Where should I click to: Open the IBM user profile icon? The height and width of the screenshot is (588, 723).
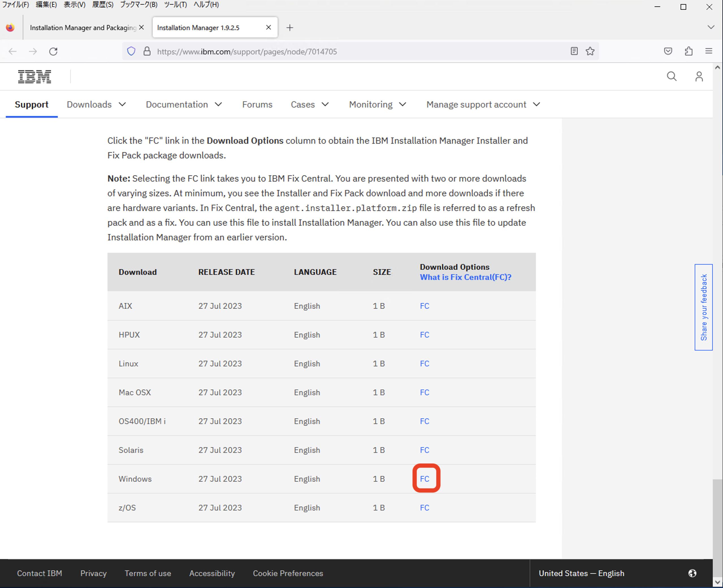coord(699,77)
